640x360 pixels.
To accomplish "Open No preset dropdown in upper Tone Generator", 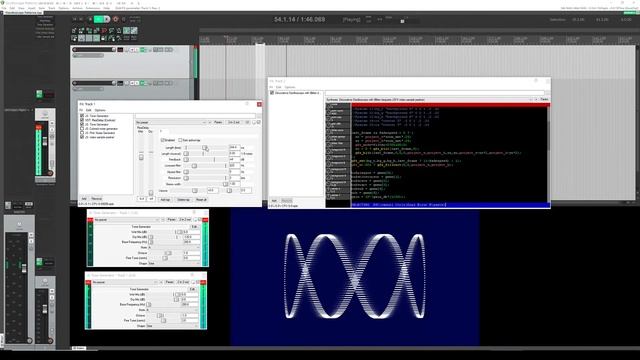I will click(x=126, y=220).
